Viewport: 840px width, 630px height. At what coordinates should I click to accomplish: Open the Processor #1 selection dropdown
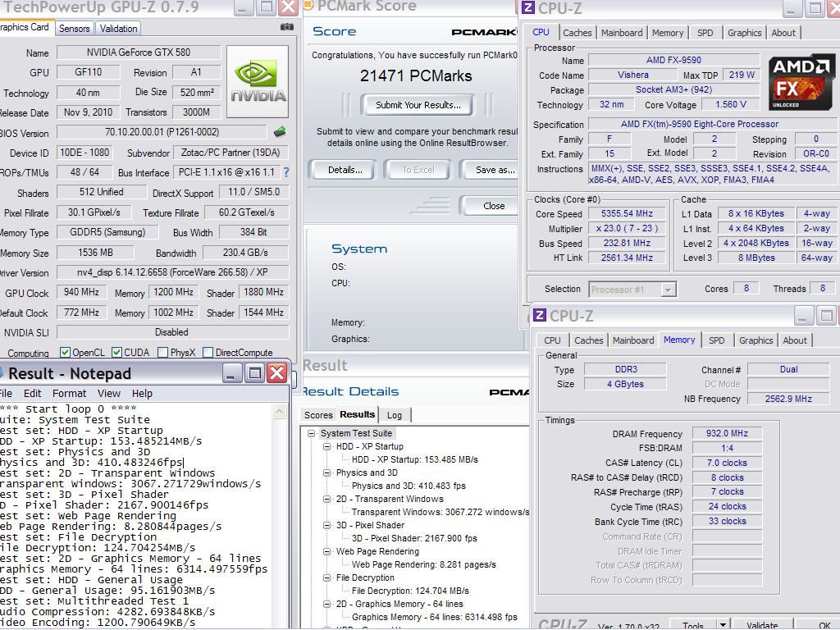[668, 290]
